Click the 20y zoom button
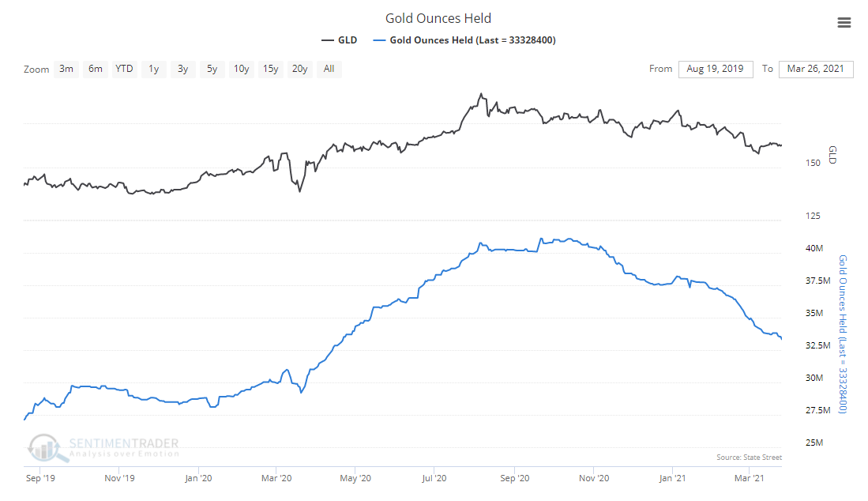 tap(299, 69)
